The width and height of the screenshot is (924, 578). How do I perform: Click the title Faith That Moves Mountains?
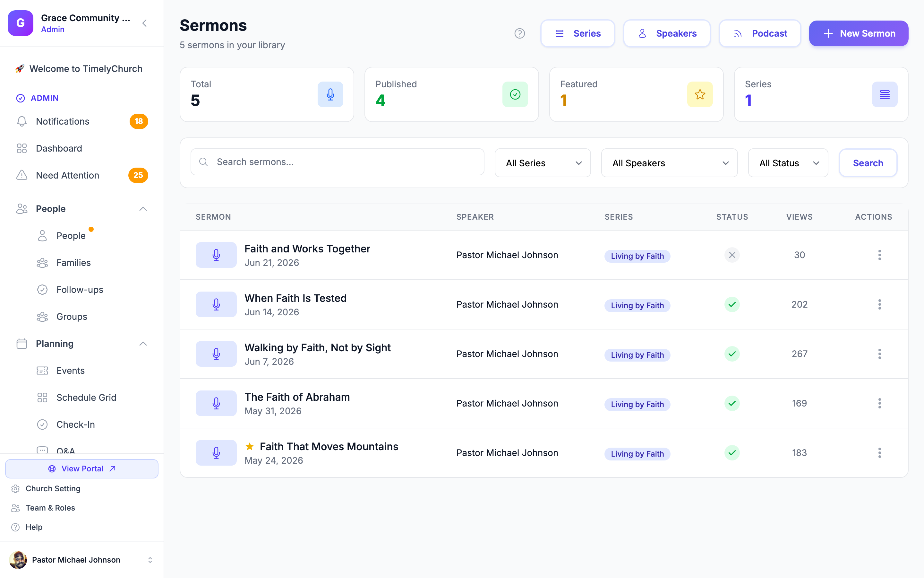(329, 446)
